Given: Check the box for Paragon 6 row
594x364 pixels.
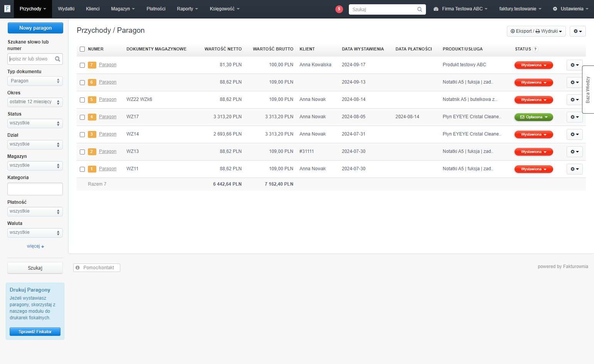Looking at the screenshot, I should point(82,82).
